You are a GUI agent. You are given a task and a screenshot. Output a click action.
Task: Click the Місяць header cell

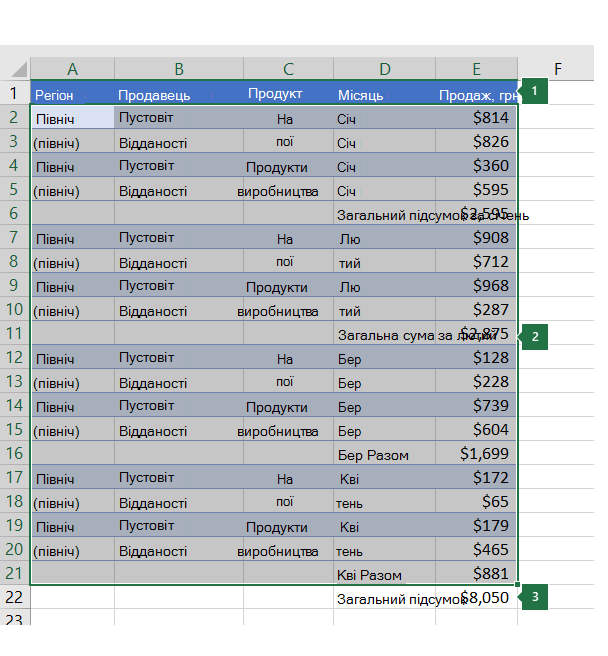(x=385, y=93)
